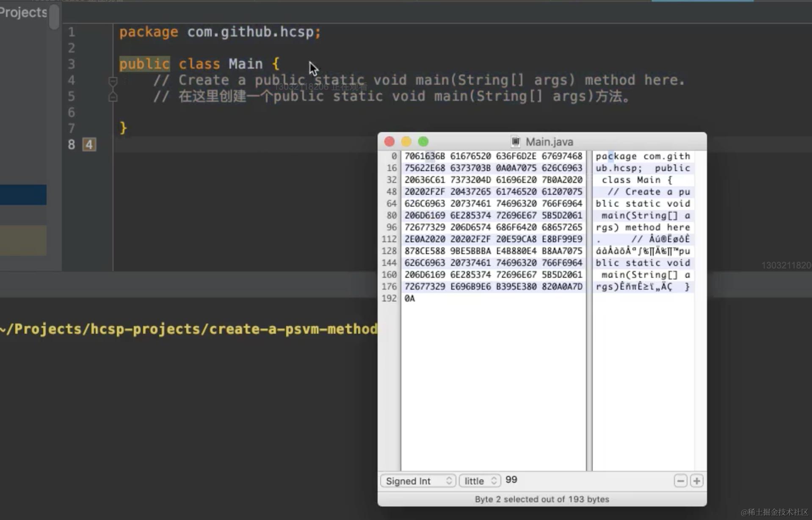Click hex group 75622E68 in row 16
This screenshot has width=812, height=520.
(x=425, y=168)
